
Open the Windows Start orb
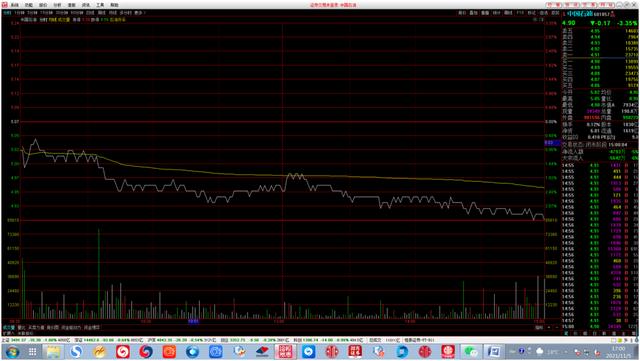12,351
